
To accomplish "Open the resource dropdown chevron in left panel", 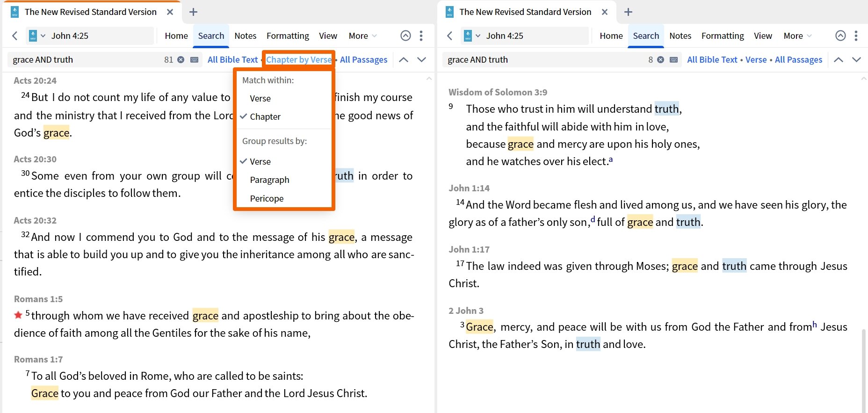I will tap(43, 36).
